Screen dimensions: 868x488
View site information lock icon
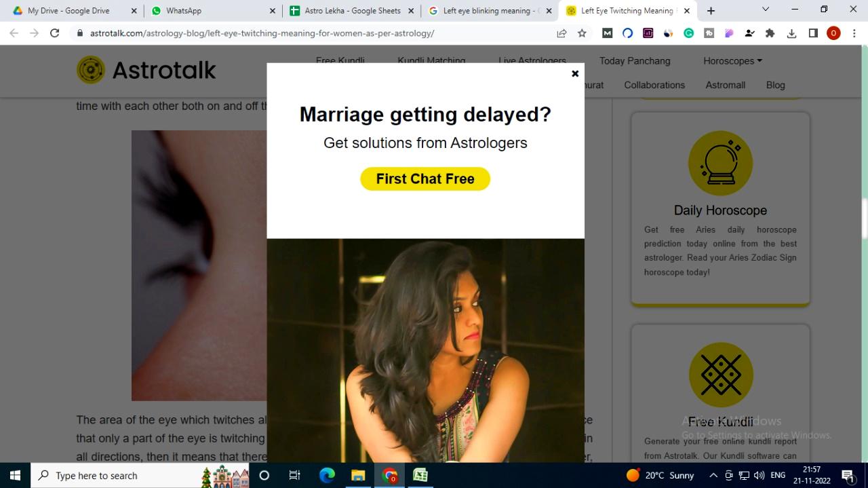81,33
